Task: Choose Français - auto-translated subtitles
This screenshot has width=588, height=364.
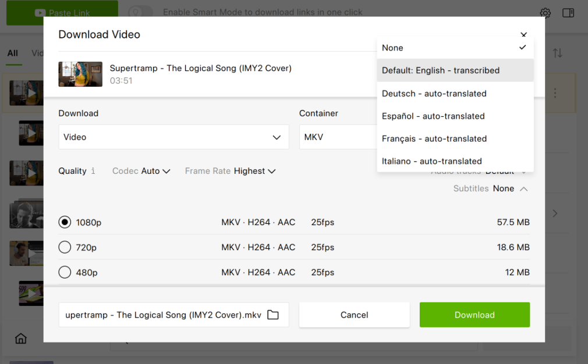Action: click(455, 138)
